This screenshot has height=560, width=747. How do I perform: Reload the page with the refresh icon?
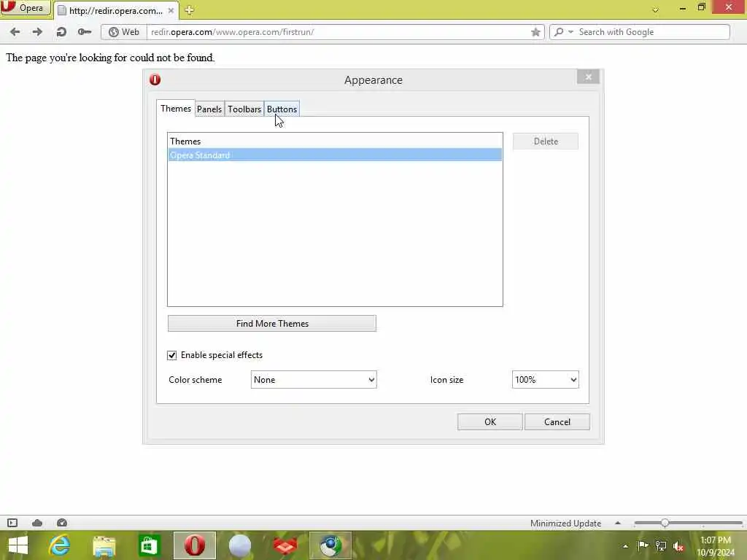click(61, 32)
